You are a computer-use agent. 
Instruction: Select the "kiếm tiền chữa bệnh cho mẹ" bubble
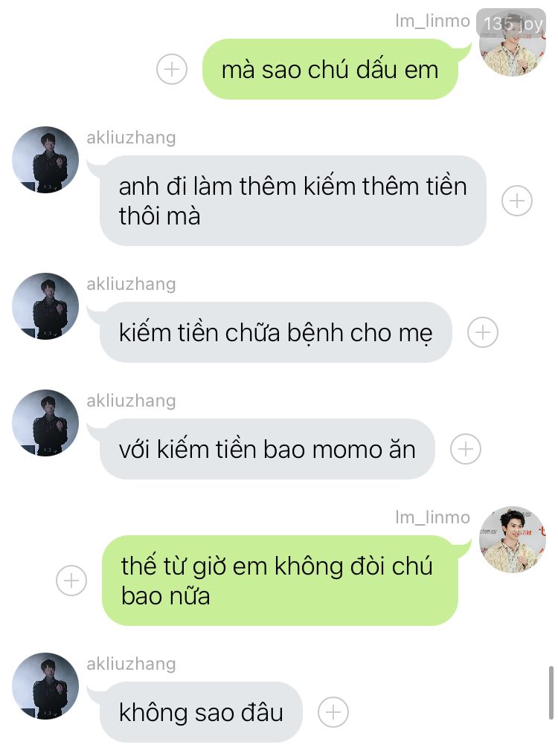(275, 332)
